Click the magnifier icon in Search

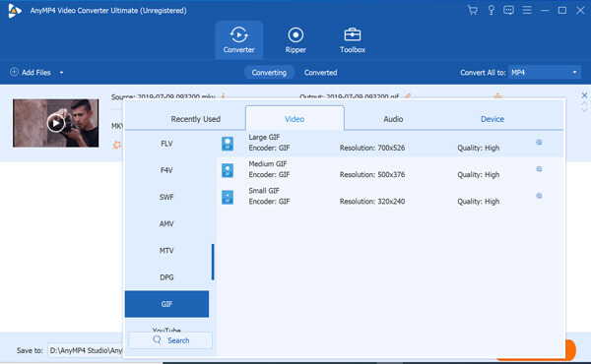(158, 340)
